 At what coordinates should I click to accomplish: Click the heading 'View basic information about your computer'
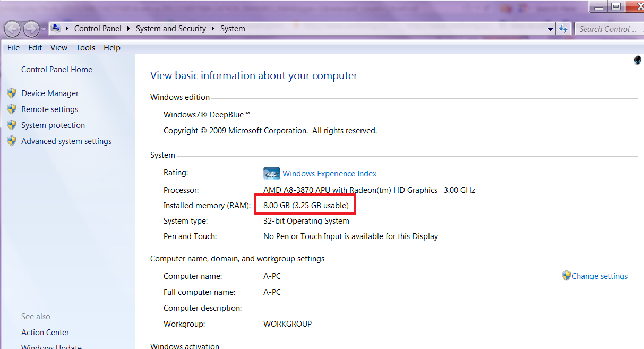tap(254, 75)
